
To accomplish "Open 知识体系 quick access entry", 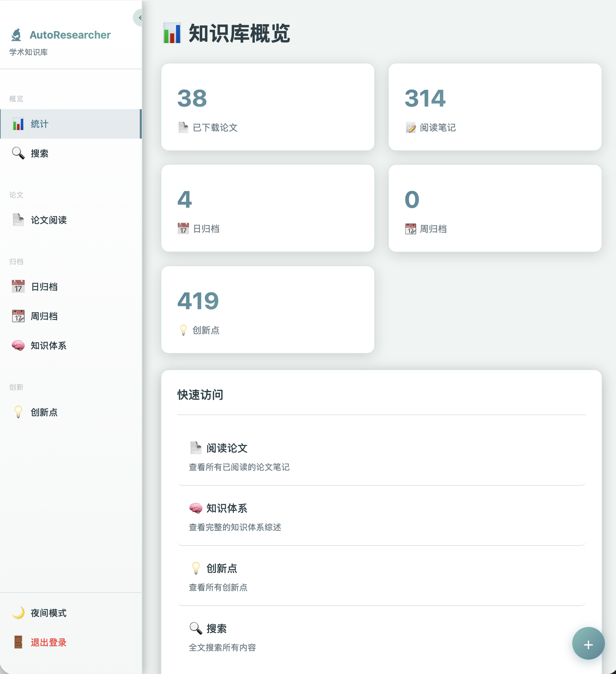I will click(x=381, y=517).
